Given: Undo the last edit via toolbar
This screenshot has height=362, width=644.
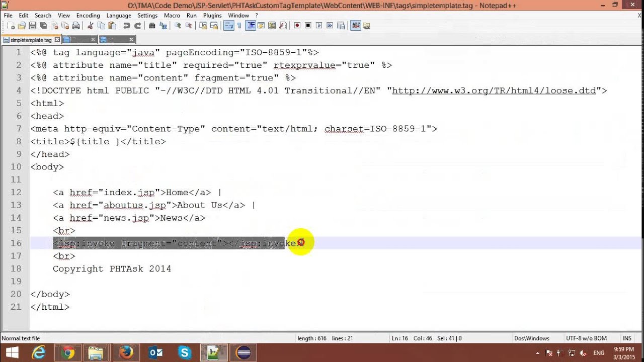Looking at the screenshot, I should [x=126, y=26].
